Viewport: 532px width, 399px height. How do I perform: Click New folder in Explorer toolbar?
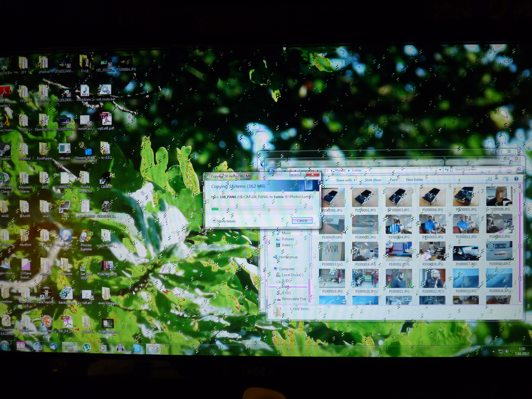point(414,179)
